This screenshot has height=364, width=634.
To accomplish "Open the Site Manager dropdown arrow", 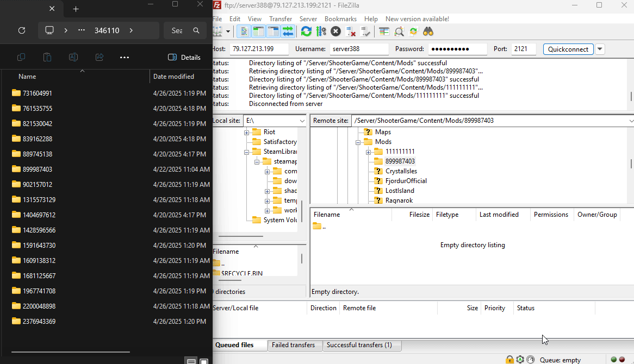I will (x=228, y=32).
